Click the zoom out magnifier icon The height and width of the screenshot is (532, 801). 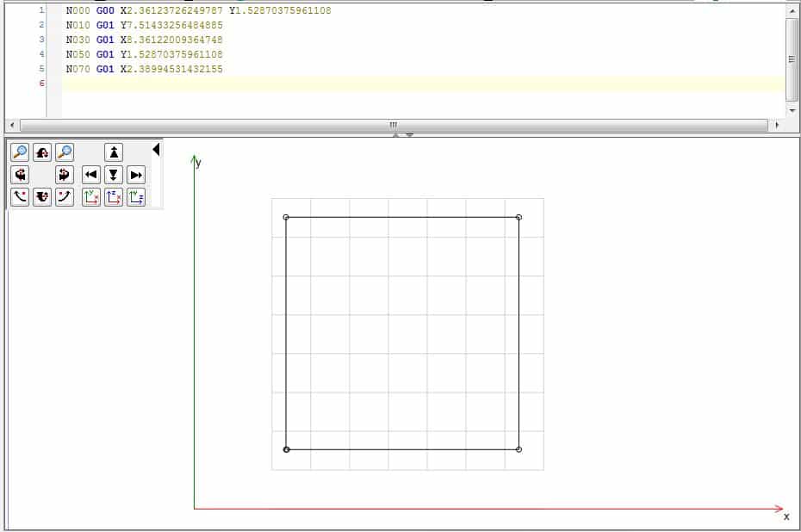point(65,152)
